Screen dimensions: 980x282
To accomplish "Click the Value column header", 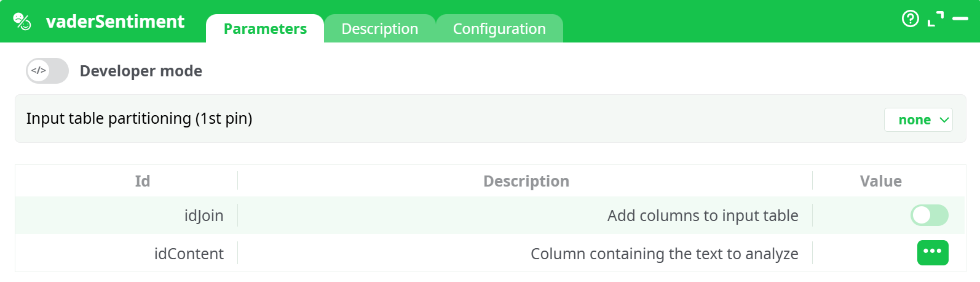I will (880, 181).
